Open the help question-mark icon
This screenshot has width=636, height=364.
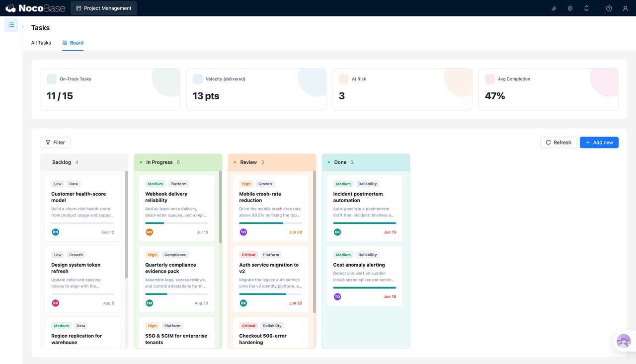pyautogui.click(x=609, y=8)
